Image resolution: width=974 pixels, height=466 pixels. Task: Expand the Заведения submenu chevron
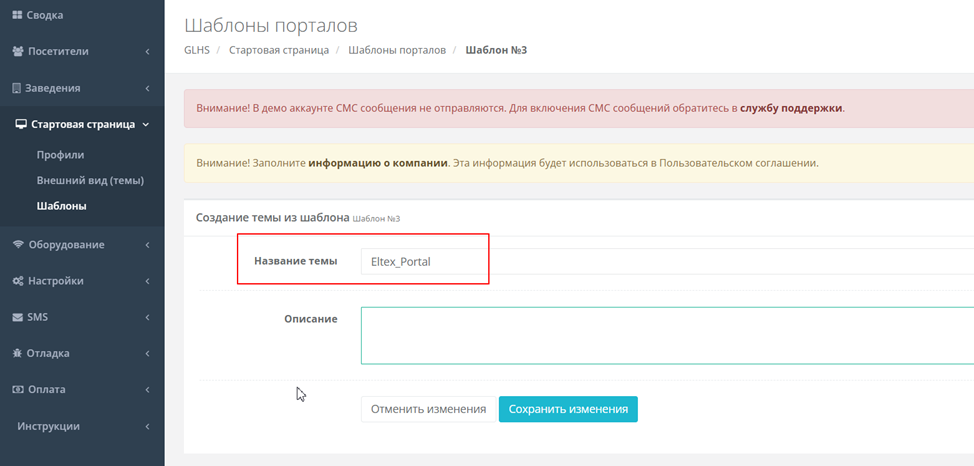pyautogui.click(x=147, y=88)
